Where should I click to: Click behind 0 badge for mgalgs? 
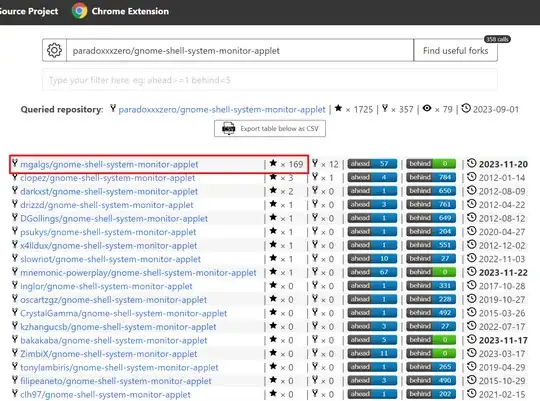coord(431,164)
